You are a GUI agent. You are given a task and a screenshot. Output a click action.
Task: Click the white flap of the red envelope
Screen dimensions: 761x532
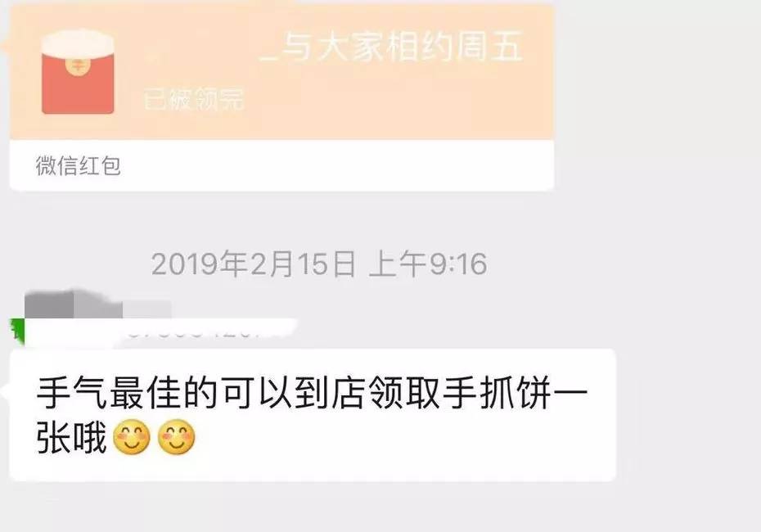pyautogui.click(x=78, y=43)
